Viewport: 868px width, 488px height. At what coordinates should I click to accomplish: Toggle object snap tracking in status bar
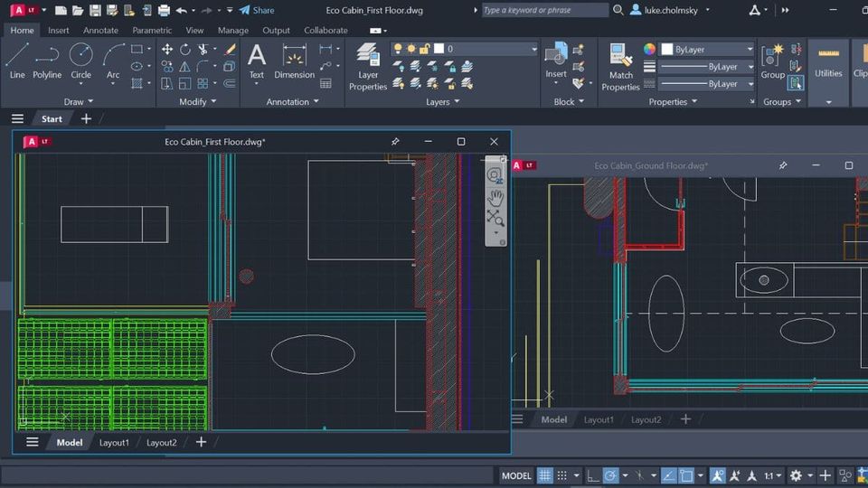668,475
